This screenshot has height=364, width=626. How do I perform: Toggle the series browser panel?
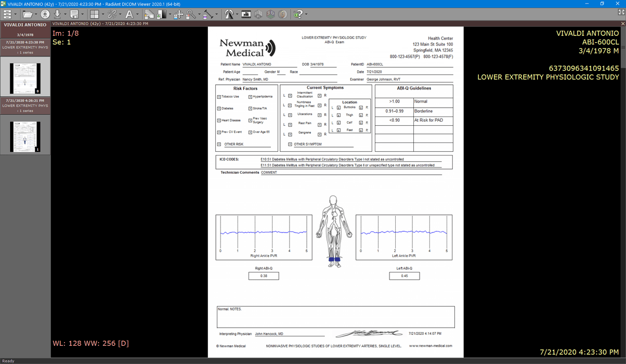(8, 14)
